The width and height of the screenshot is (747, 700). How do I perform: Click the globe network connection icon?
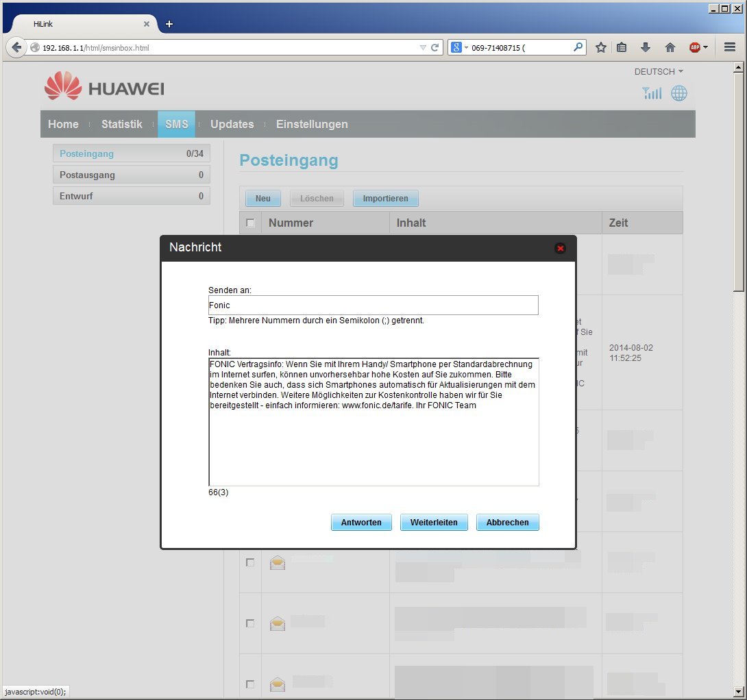(678, 93)
